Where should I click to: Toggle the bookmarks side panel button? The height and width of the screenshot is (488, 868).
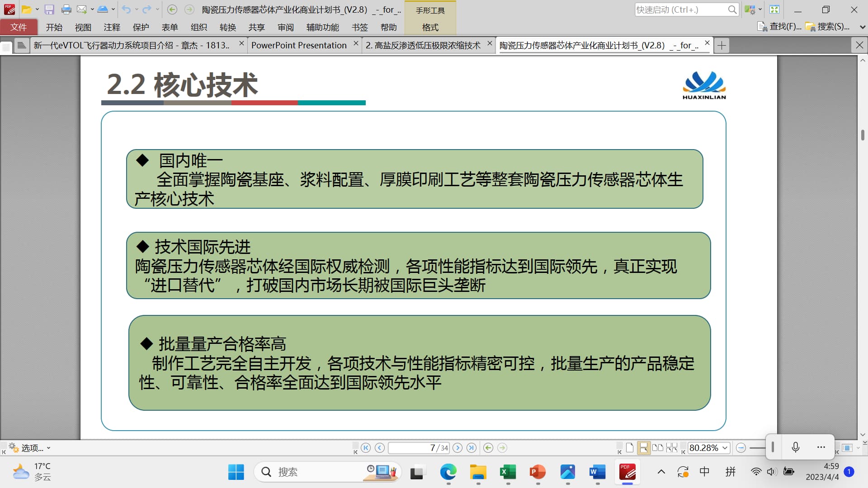(x=21, y=45)
